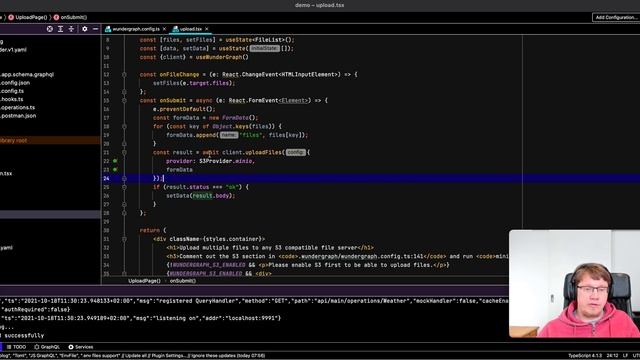Collapse the div container fold at line 31
Screen dimensions: 640x360
[124, 239]
